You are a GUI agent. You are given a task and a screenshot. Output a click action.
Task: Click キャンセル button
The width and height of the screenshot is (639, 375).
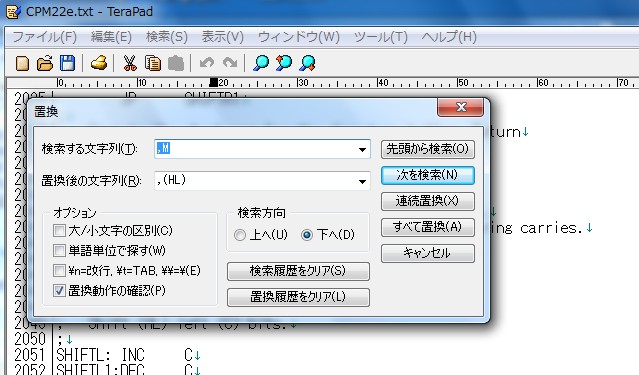(427, 254)
